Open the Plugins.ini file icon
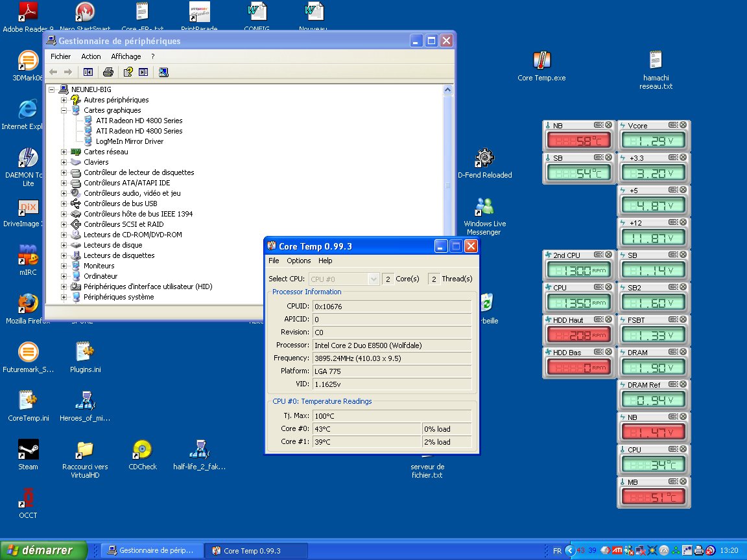Image resolution: width=747 pixels, height=560 pixels. pos(86,357)
